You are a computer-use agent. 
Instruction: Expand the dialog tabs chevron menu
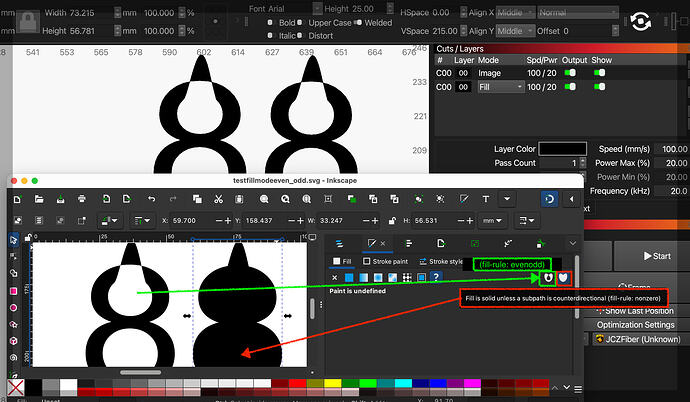[x=573, y=243]
